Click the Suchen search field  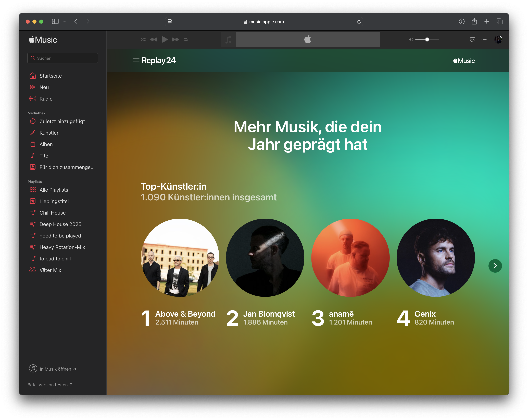click(63, 58)
